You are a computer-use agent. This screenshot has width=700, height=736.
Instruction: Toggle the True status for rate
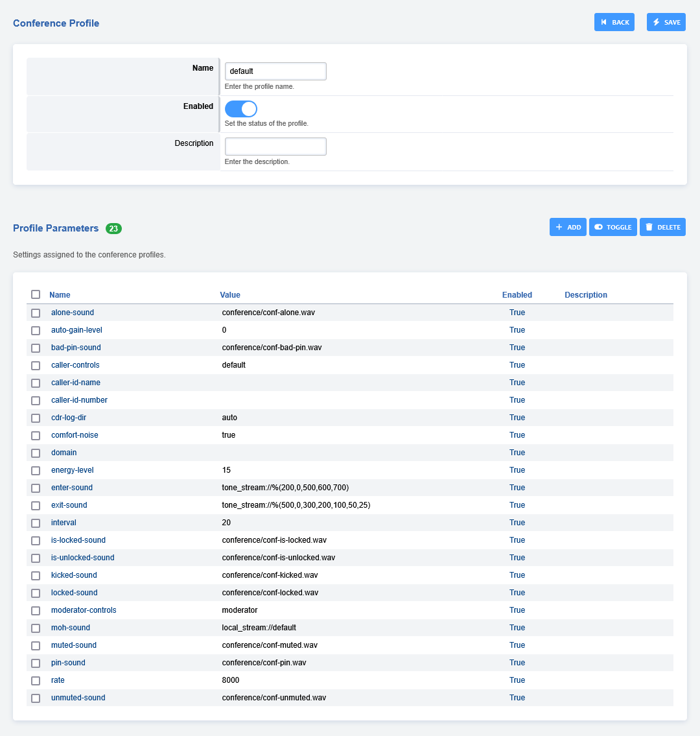(x=517, y=680)
